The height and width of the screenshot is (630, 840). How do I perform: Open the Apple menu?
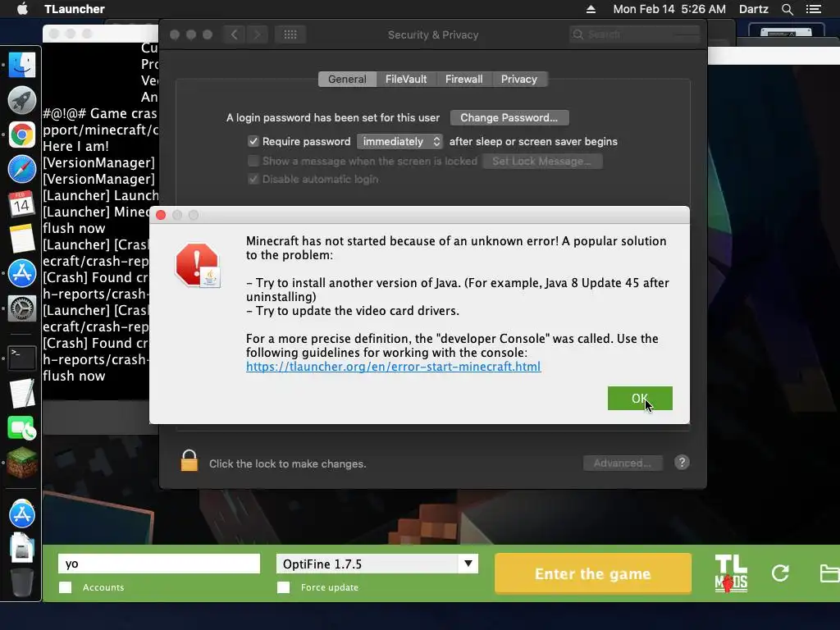(x=22, y=9)
